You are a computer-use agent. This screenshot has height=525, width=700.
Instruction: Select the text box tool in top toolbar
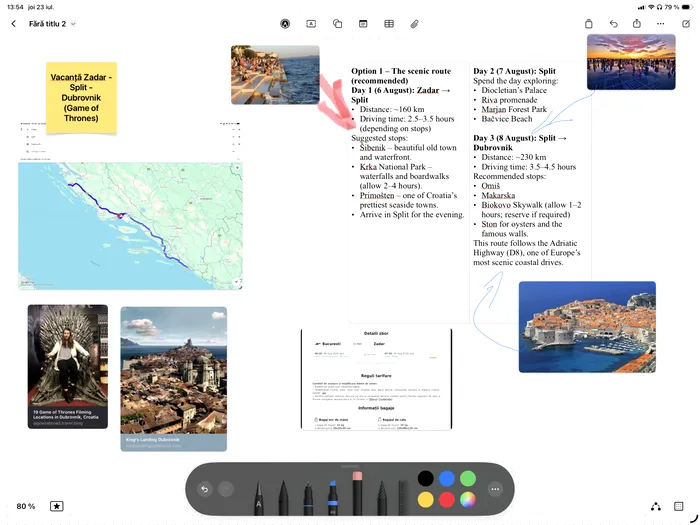(311, 24)
